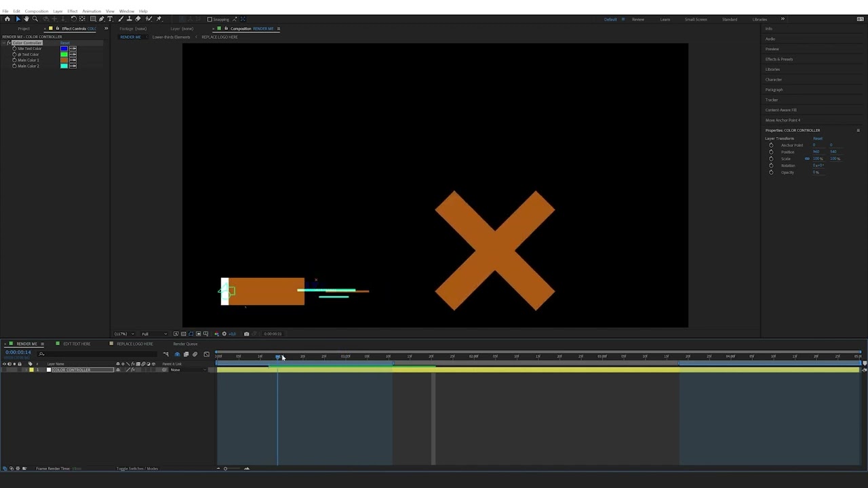Open the Site Text Color blue swatch
868x488 pixels.
[64, 49]
